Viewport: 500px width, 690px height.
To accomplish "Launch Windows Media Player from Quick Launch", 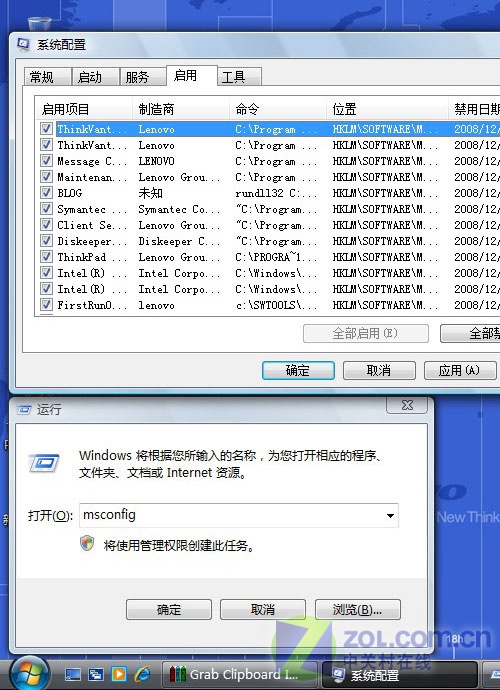I will pos(119,674).
